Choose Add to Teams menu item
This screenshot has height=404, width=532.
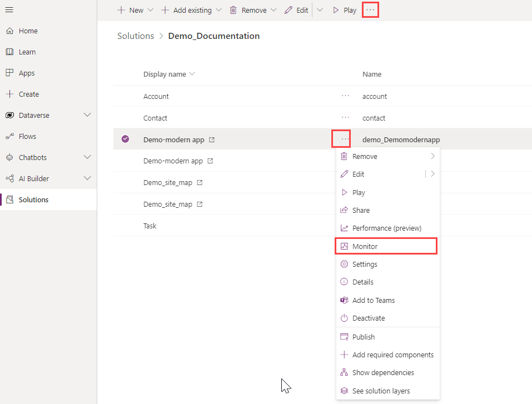tap(388, 300)
